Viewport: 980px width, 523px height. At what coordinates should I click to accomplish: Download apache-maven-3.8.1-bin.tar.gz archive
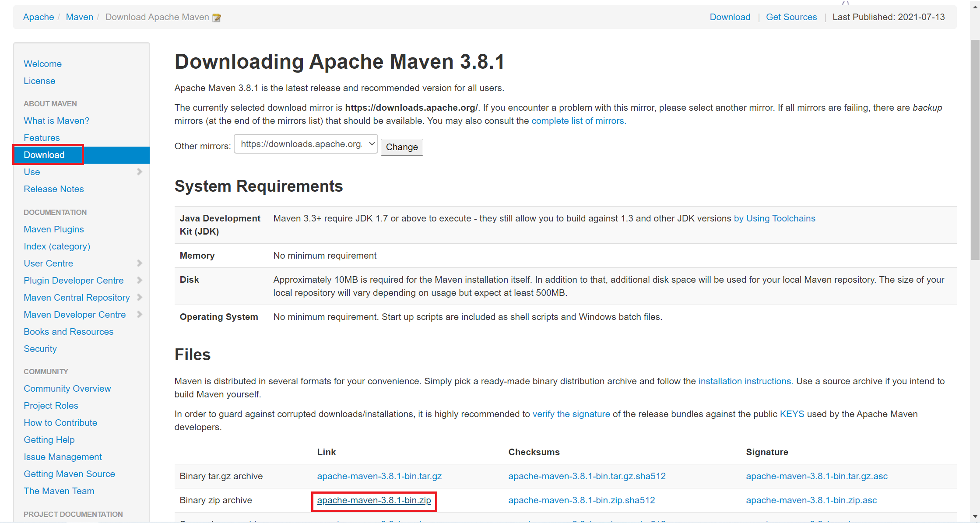tap(379, 476)
